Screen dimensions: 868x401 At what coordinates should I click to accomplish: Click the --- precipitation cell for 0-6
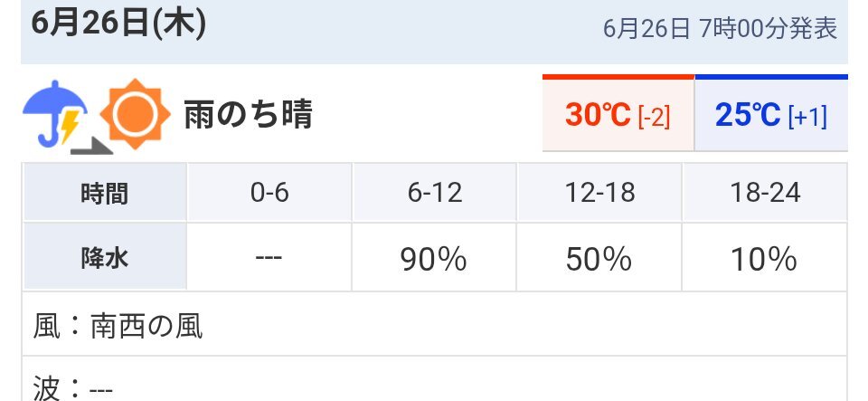tap(269, 258)
